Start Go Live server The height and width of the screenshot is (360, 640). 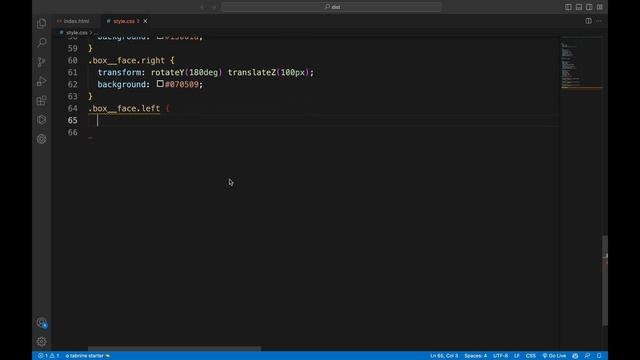point(554,356)
